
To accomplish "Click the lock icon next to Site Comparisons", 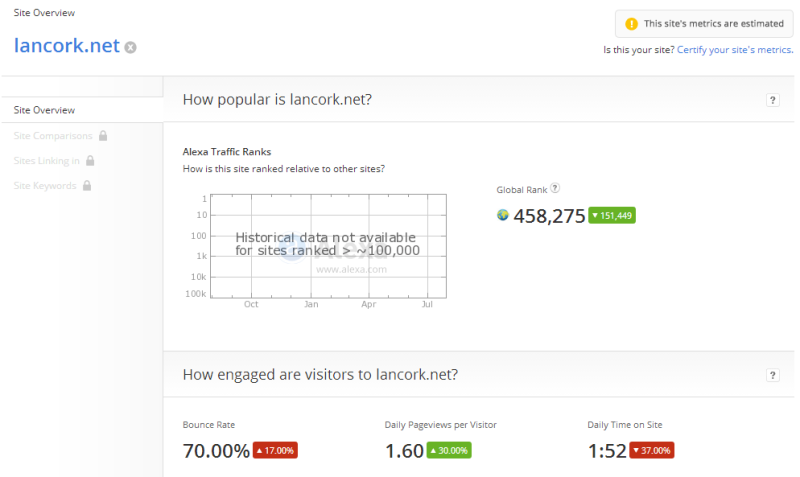I will (103, 136).
